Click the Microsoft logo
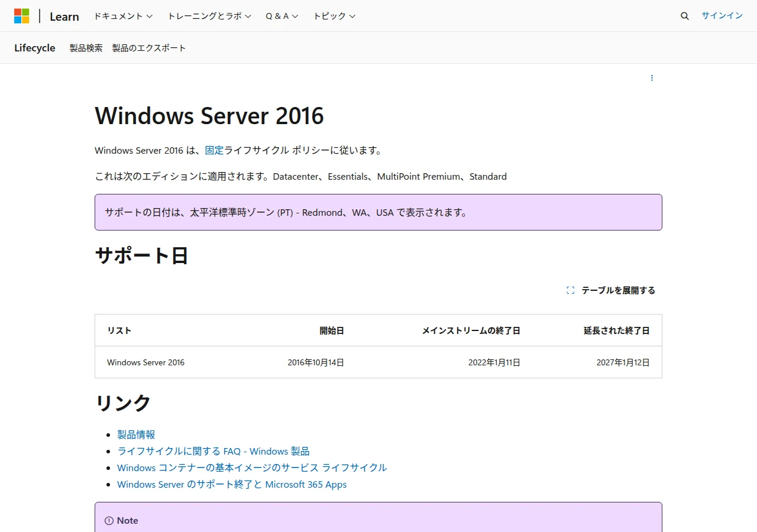 22,16
